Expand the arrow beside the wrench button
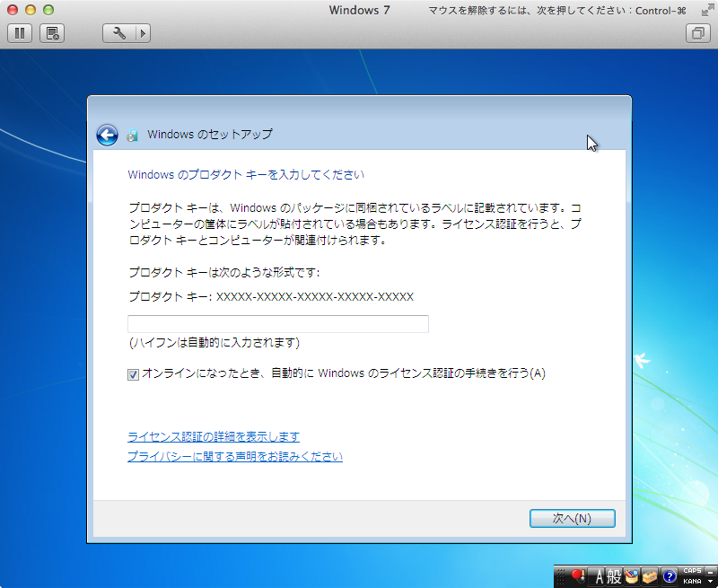This screenshot has height=588, width=718. (x=143, y=33)
